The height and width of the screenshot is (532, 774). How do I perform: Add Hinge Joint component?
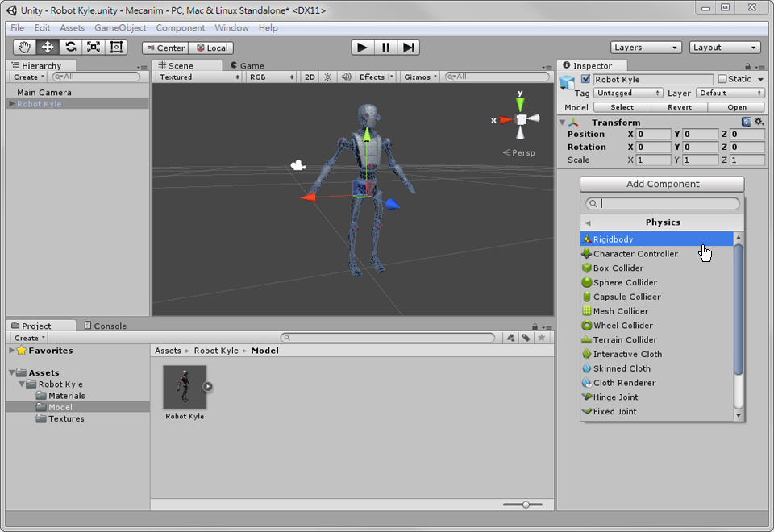656,397
